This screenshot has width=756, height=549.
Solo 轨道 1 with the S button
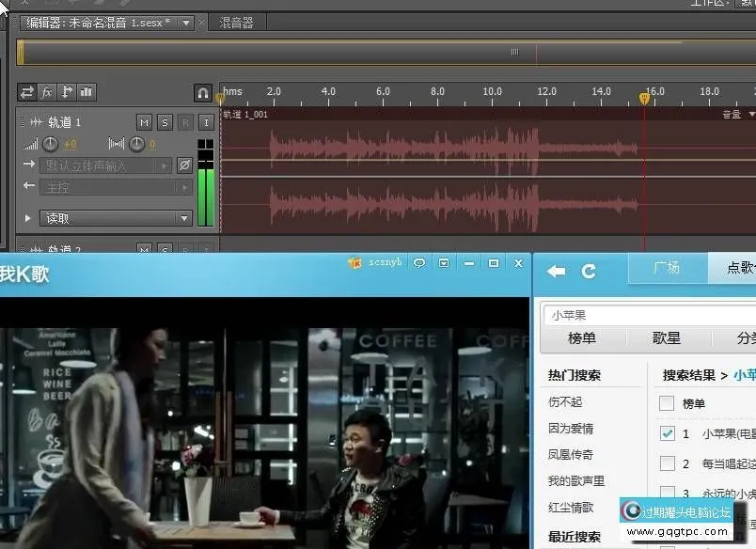(x=165, y=123)
